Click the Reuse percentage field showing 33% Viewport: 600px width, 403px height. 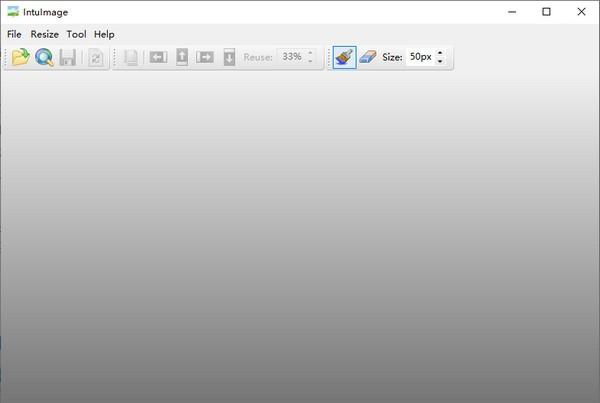point(292,57)
